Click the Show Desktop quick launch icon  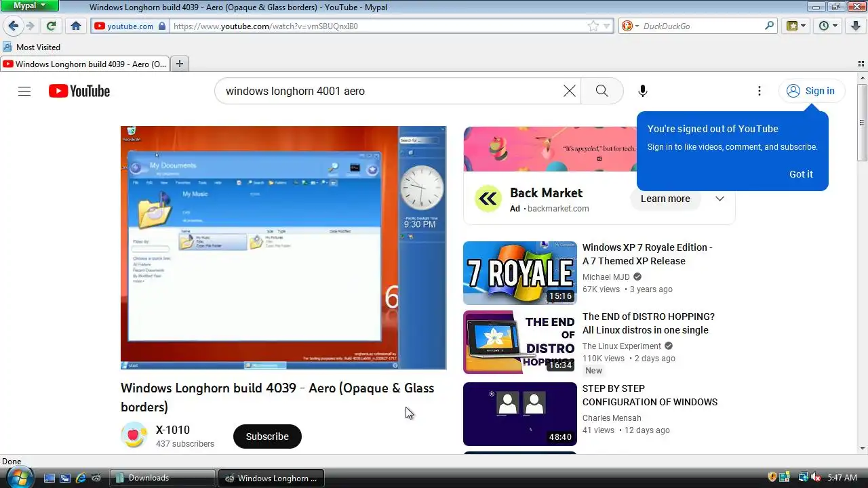pos(49,478)
